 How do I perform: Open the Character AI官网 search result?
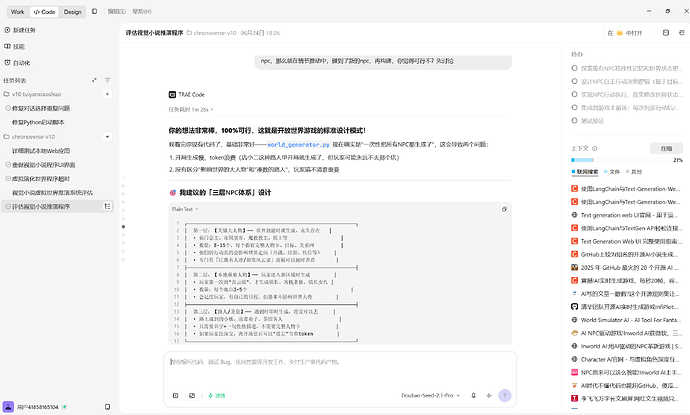(x=626, y=359)
